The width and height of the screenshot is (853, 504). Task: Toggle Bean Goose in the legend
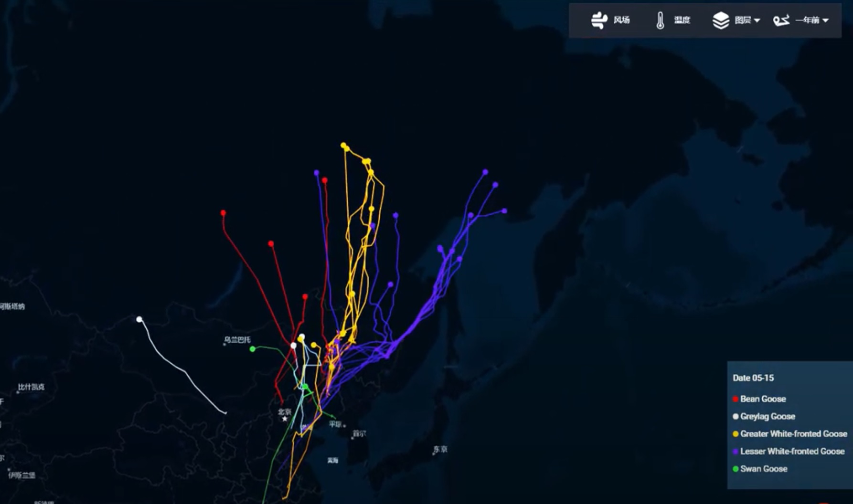click(x=762, y=399)
